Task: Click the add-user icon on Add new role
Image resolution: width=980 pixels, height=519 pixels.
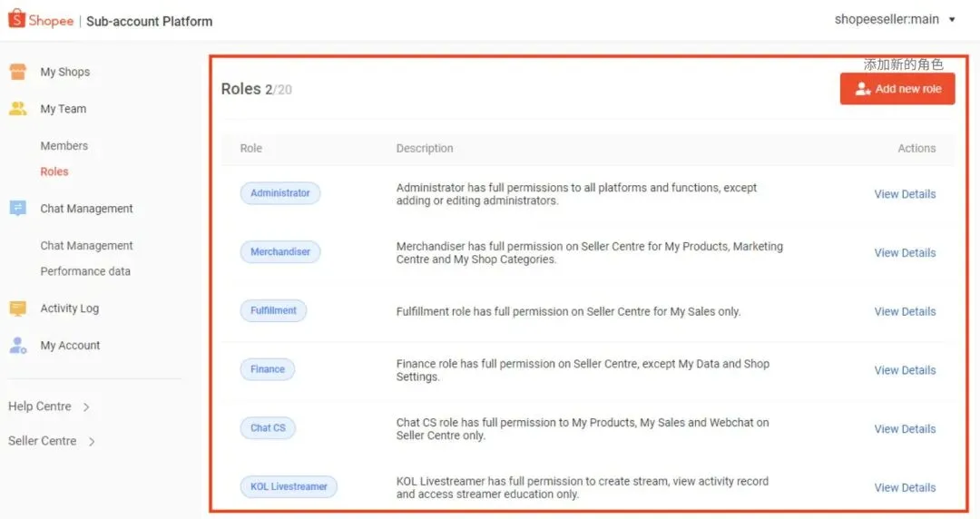Action: pyautogui.click(x=863, y=89)
